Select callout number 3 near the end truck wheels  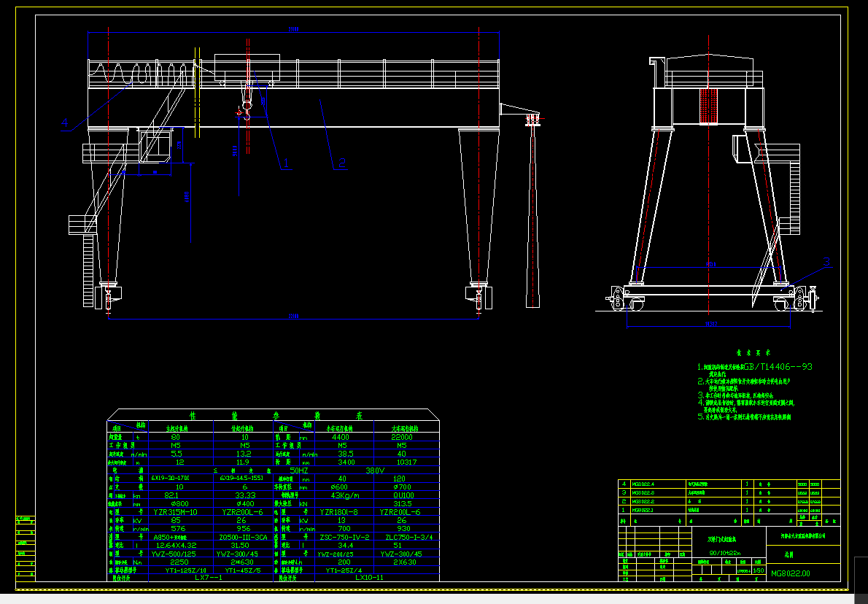tap(826, 261)
